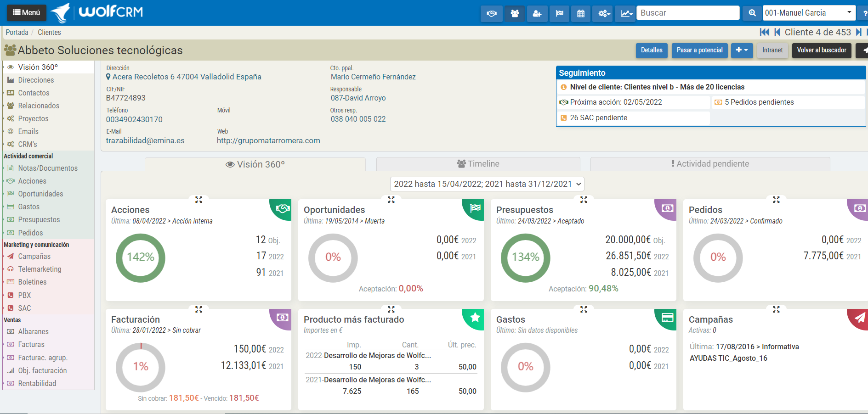868x414 pixels.
Task: Expand the Acciones card with its fullscreen icon
Action: (199, 199)
